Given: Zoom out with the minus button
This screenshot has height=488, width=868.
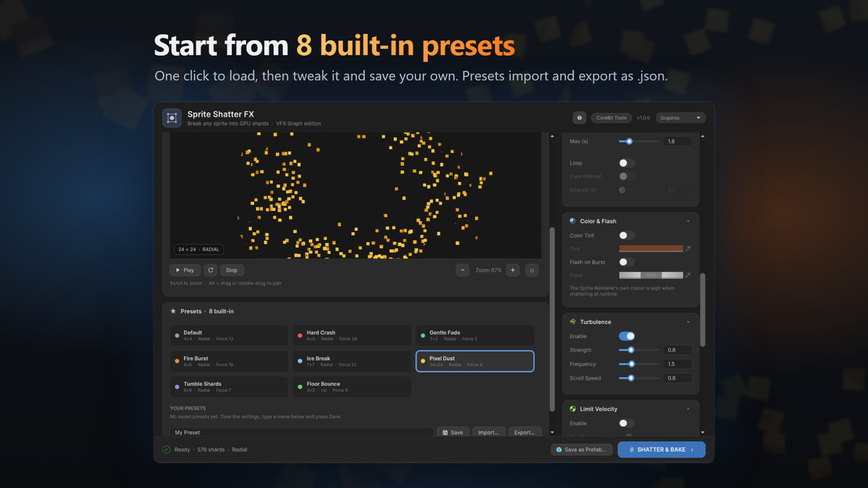Looking at the screenshot, I should pyautogui.click(x=462, y=270).
